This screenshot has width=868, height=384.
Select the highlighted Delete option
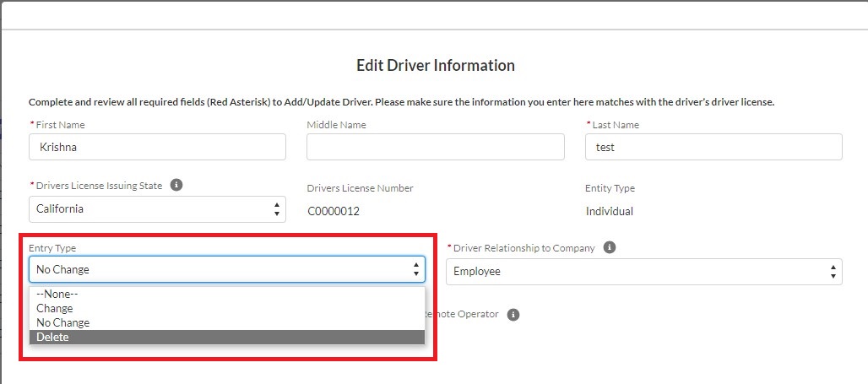click(52, 338)
